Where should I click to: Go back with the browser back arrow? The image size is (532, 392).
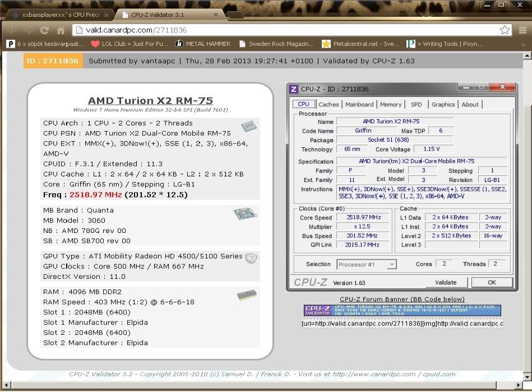coord(12,30)
